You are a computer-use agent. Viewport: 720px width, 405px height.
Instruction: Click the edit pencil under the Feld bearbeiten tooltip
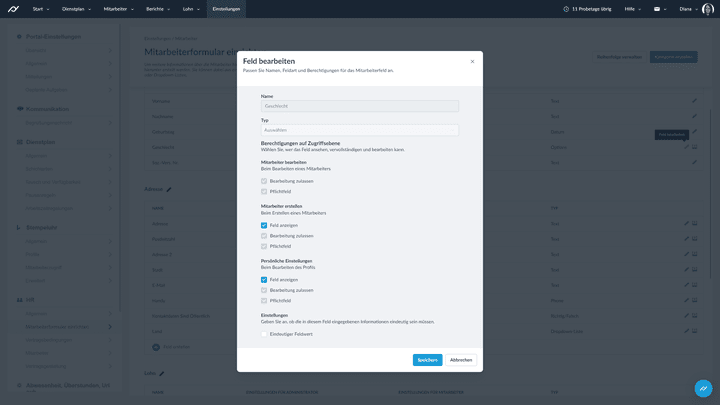click(686, 147)
